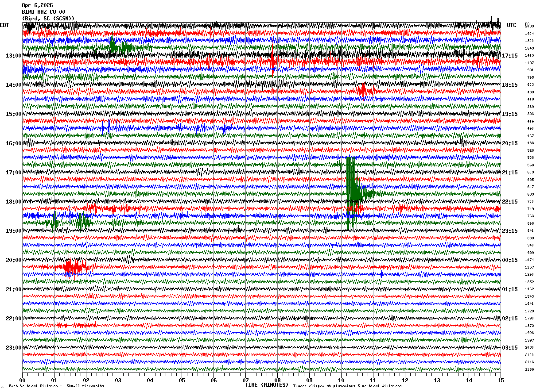
Task: Select the 13:00 EDT time label
Action: click(x=14, y=56)
